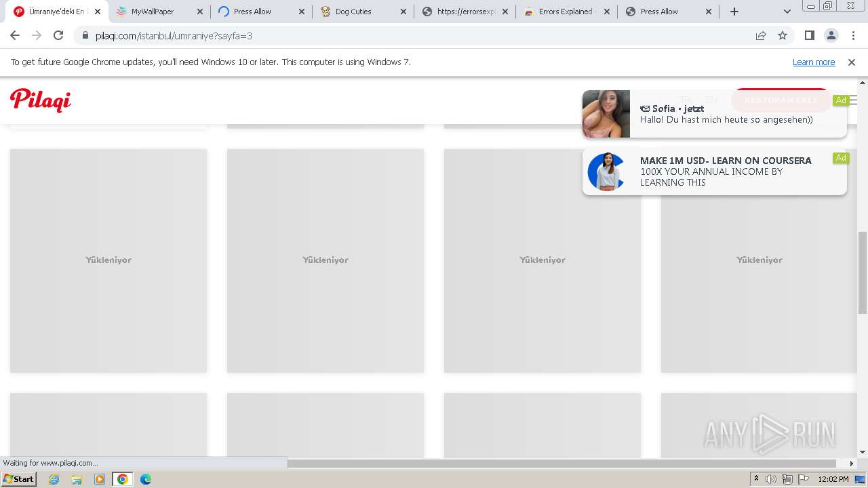
Task: Open a new browser tab
Action: pyautogui.click(x=734, y=12)
